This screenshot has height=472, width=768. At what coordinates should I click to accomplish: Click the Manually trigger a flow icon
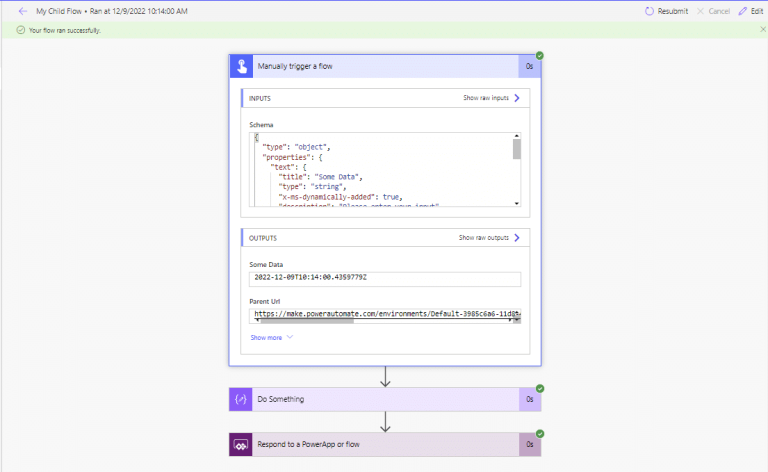pyautogui.click(x=241, y=66)
